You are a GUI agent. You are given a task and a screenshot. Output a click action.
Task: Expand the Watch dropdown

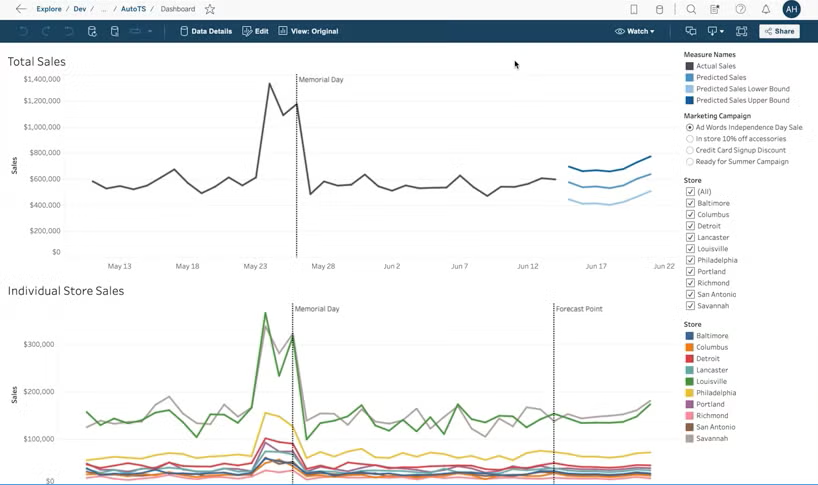(x=635, y=31)
